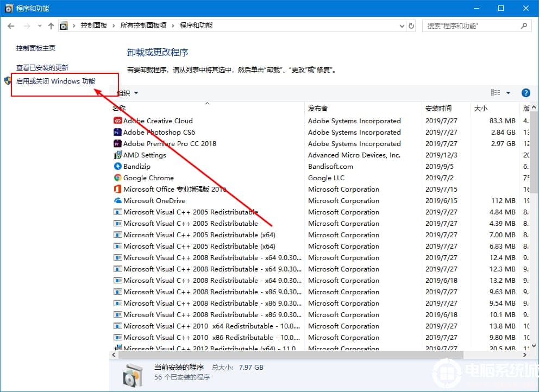The height and width of the screenshot is (392, 539).
Task: Click the shield icon beside Windows features
Action: click(8, 81)
